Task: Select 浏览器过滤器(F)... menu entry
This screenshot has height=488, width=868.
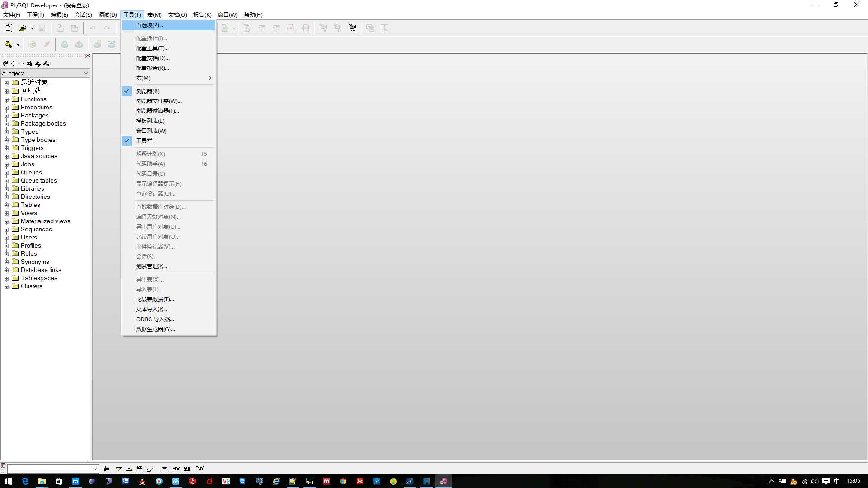Action: coord(169,111)
